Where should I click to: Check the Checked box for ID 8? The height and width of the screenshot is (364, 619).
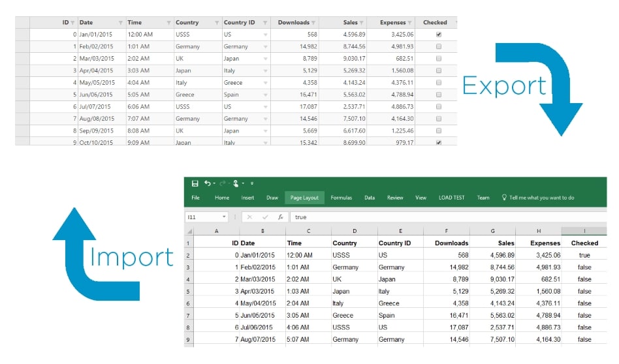click(439, 130)
